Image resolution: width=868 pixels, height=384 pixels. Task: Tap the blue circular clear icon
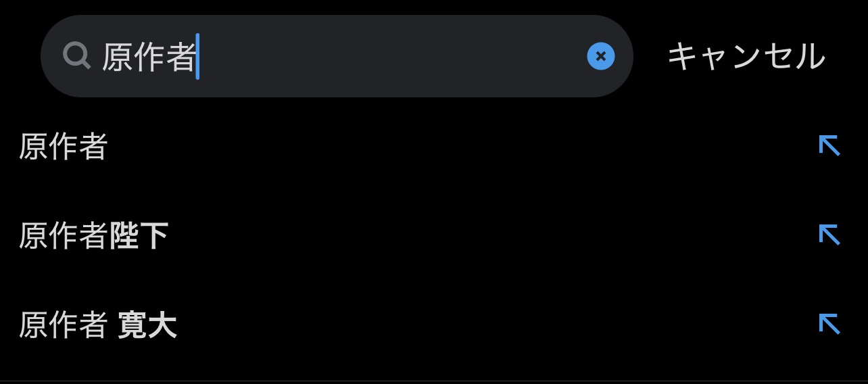click(x=600, y=56)
